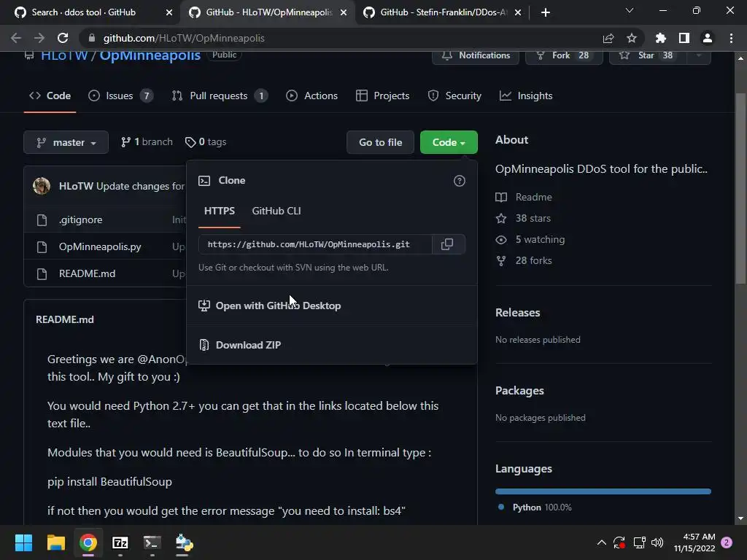The height and width of the screenshot is (560, 747).
Task: Open the clone help question mark icon
Action: point(460,181)
